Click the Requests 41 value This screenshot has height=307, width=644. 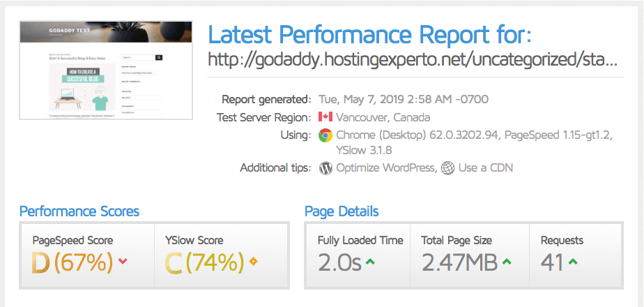point(551,263)
